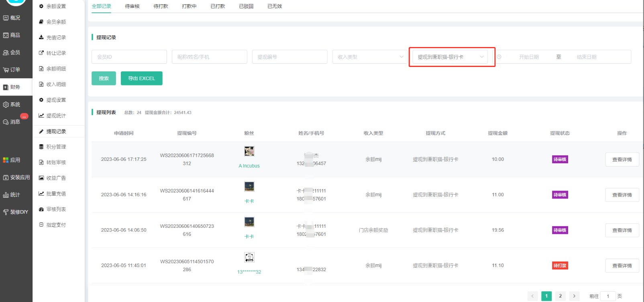Go to next page arrow in pagination
The height and width of the screenshot is (302, 644).
coord(574,296)
